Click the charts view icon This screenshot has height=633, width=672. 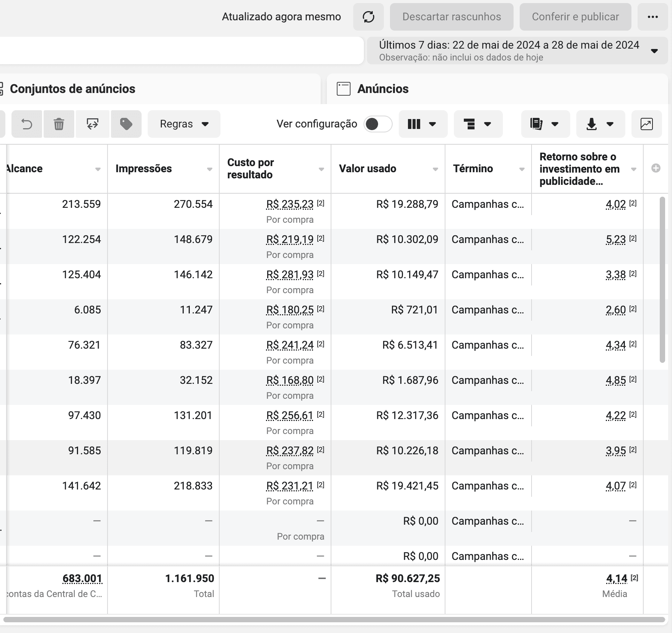pyautogui.click(x=647, y=124)
